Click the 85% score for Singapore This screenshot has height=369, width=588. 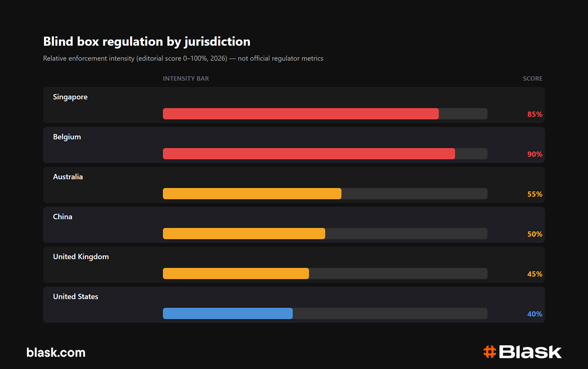point(535,114)
